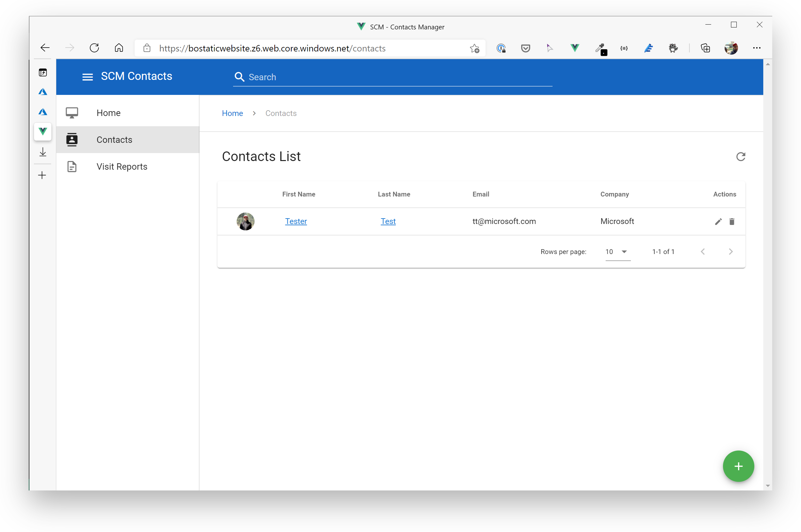This screenshot has height=532, width=801.
Task: Click the Test last name hyperlink
Action: click(388, 221)
